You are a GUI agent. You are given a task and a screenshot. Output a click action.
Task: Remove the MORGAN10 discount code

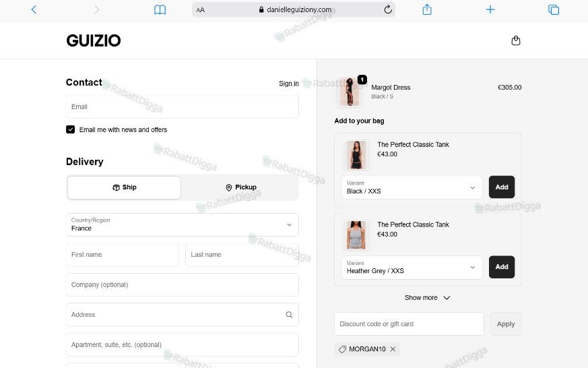point(393,349)
